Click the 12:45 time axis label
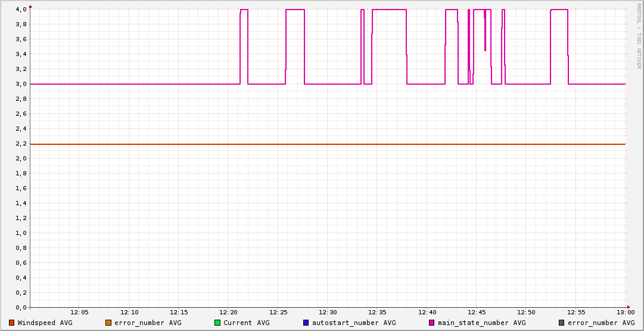 477,313
